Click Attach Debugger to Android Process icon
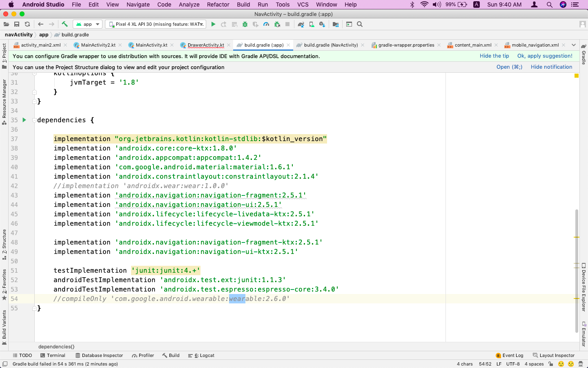The image size is (588, 368). click(x=277, y=25)
